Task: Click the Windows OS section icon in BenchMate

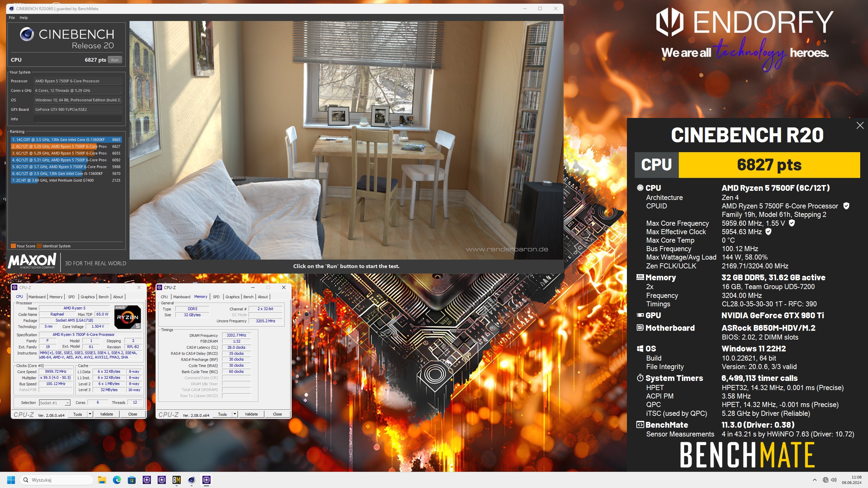Action: [640, 348]
